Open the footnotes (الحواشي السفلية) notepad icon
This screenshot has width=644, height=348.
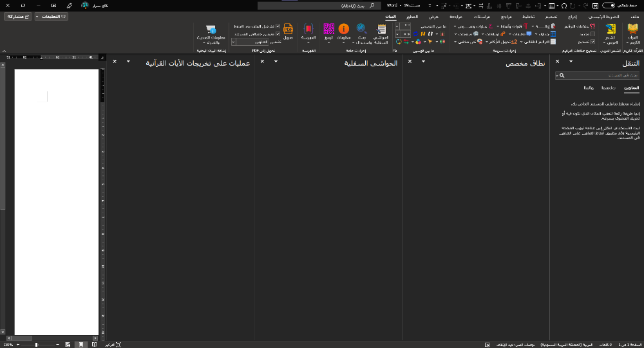(381, 29)
